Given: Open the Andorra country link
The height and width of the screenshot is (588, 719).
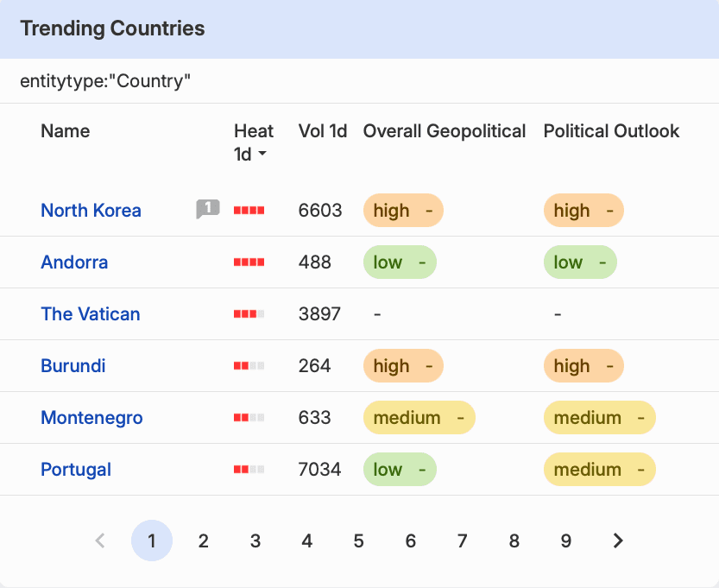Looking at the screenshot, I should (74, 262).
